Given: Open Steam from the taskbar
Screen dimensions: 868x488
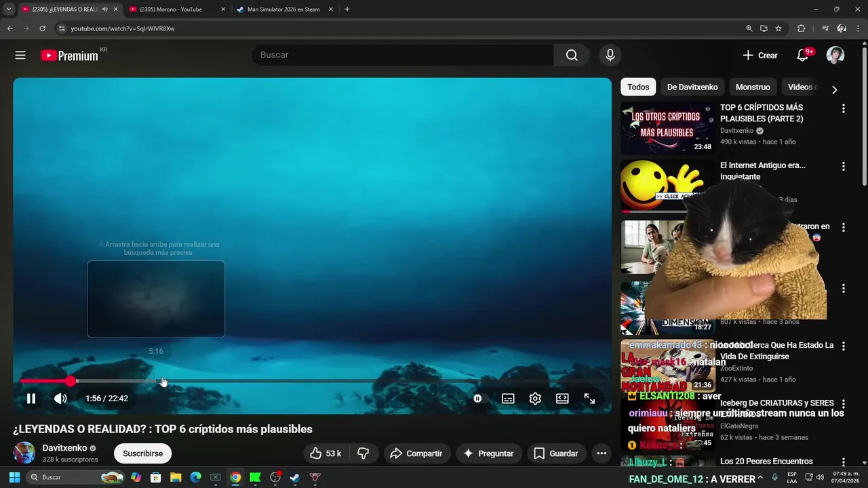Looking at the screenshot, I should point(295,477).
